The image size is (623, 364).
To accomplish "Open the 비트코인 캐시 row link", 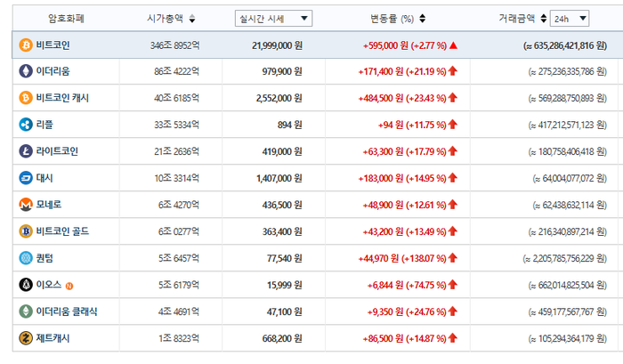I will (62, 98).
